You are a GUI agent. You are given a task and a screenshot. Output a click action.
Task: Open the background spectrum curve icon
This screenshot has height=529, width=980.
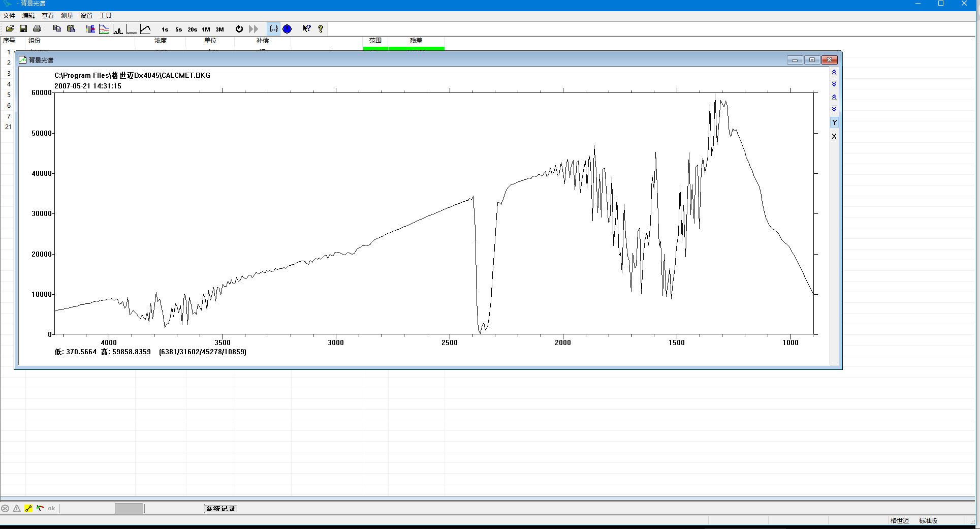click(x=145, y=29)
